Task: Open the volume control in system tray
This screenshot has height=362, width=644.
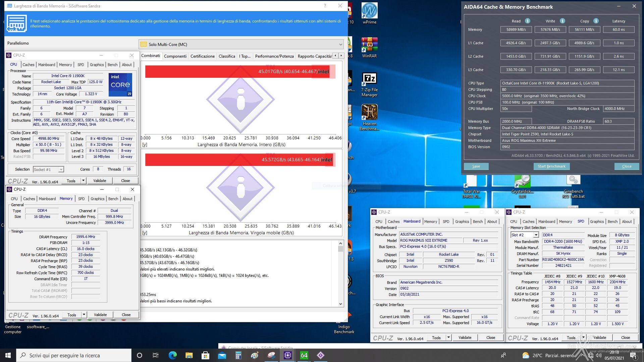Action: click(599, 355)
